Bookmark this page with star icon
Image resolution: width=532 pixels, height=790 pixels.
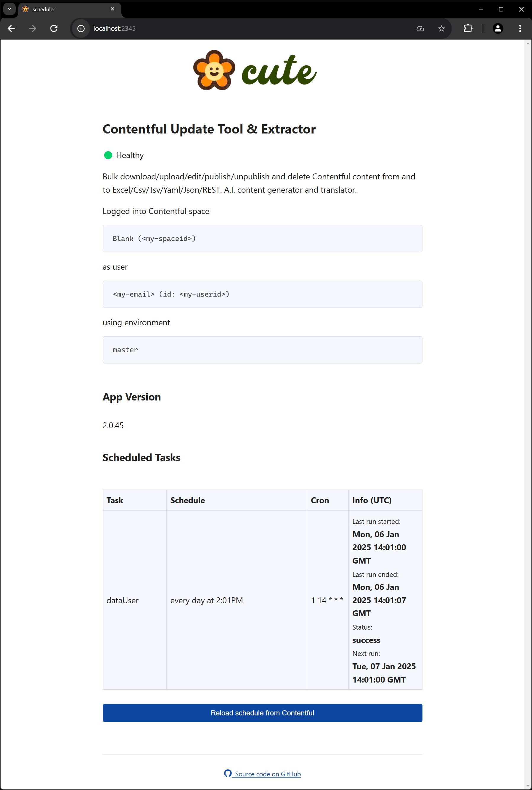click(x=441, y=28)
